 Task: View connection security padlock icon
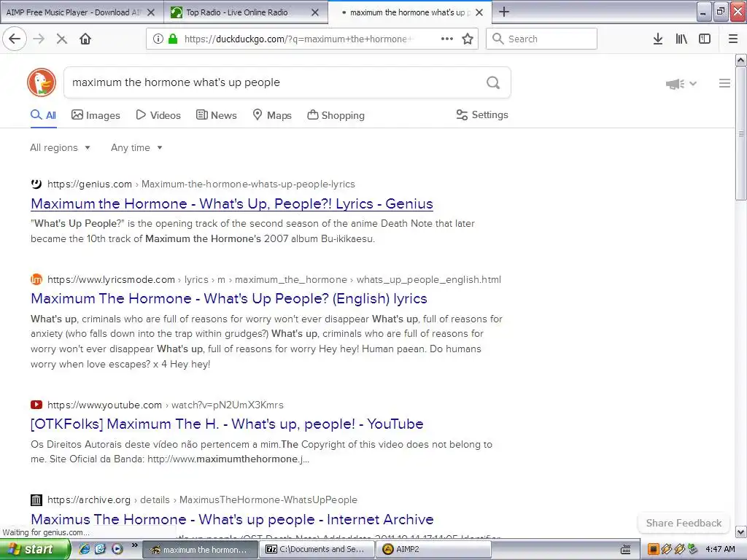click(173, 39)
